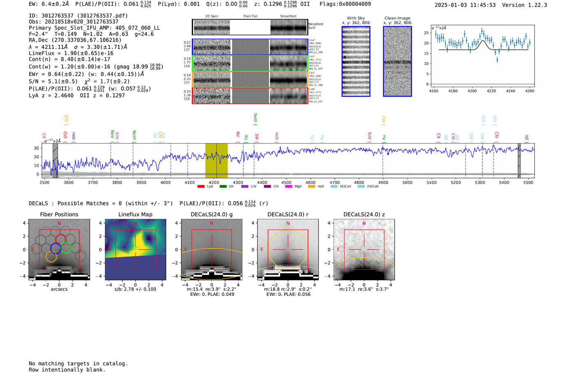Click the 'EWr: 0, PLAE: 0.049' caption
Viewport: 576px width, 392px height.
212,294
